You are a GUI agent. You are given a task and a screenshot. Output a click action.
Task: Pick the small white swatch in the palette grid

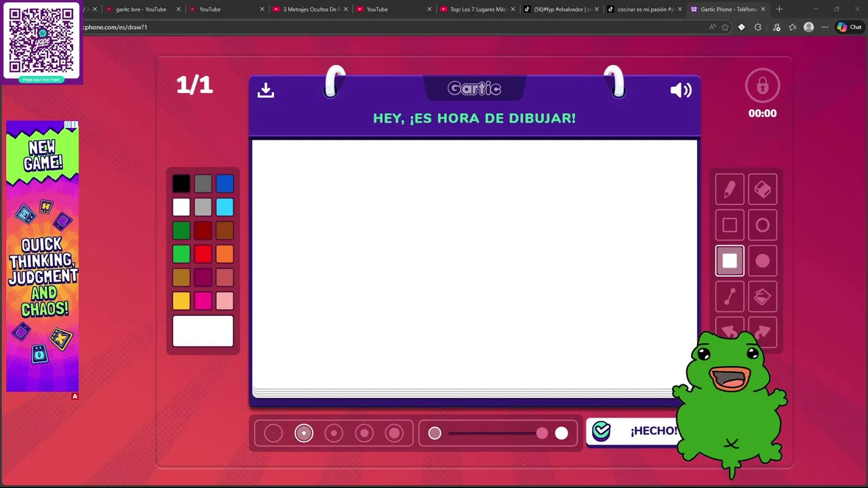click(x=181, y=207)
